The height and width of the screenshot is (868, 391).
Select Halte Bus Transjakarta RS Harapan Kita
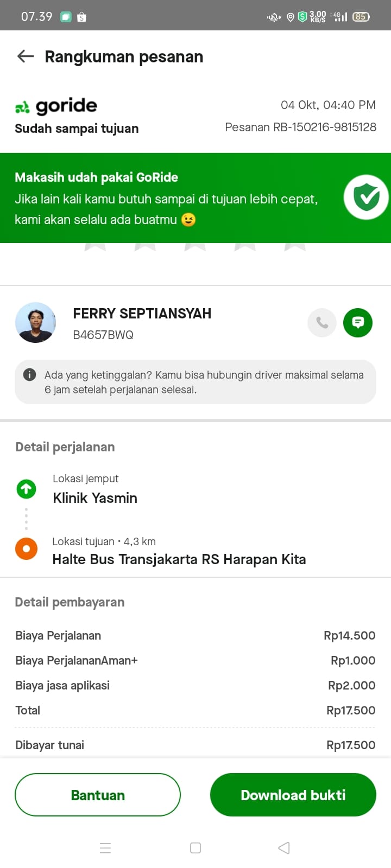coord(179,559)
